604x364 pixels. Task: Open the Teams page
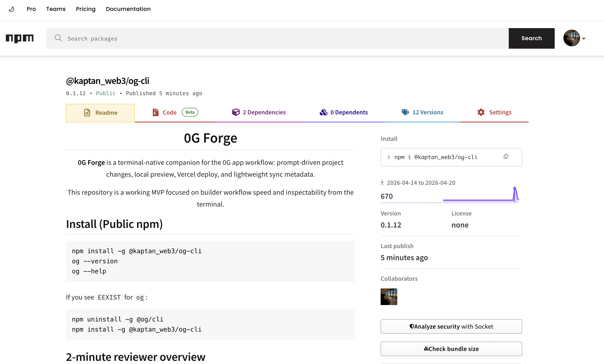click(x=56, y=9)
